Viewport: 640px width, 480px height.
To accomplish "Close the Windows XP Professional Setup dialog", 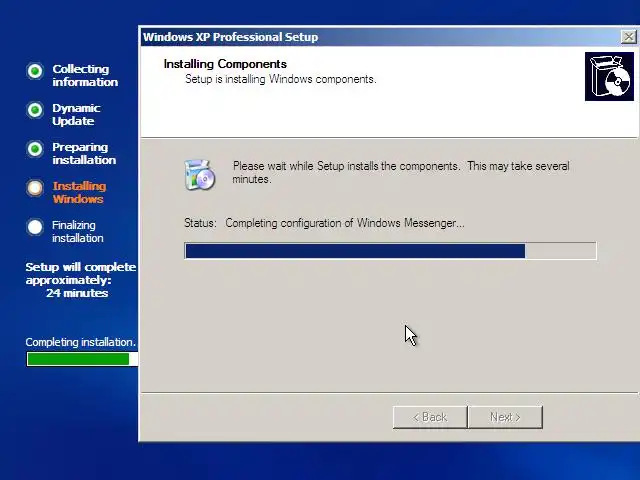I will pyautogui.click(x=629, y=37).
